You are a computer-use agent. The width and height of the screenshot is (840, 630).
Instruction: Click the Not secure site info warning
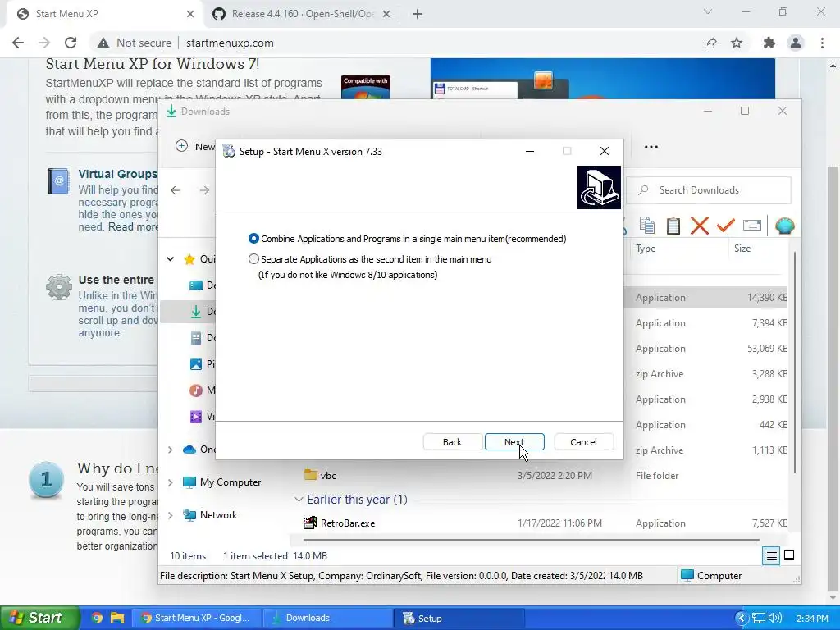pos(135,43)
